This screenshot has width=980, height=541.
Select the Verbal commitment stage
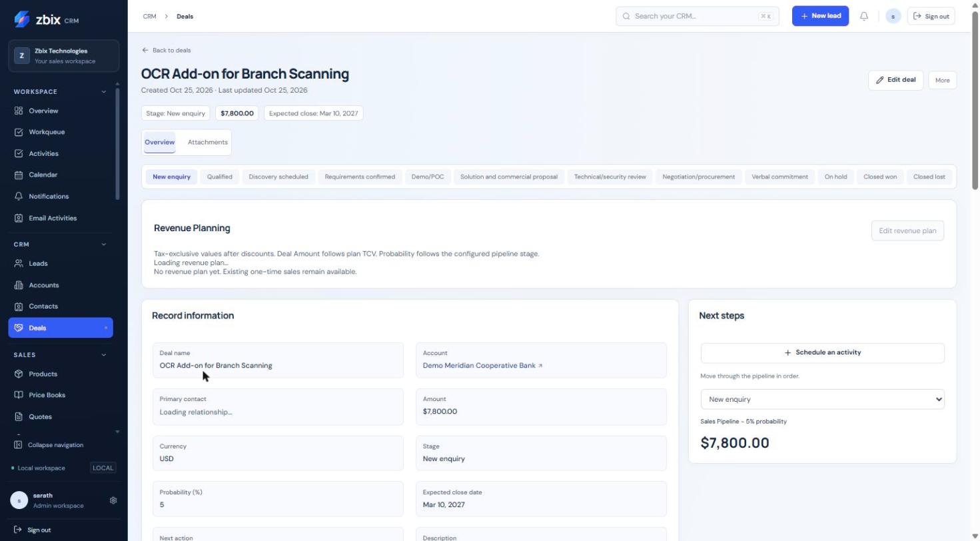[x=779, y=177]
